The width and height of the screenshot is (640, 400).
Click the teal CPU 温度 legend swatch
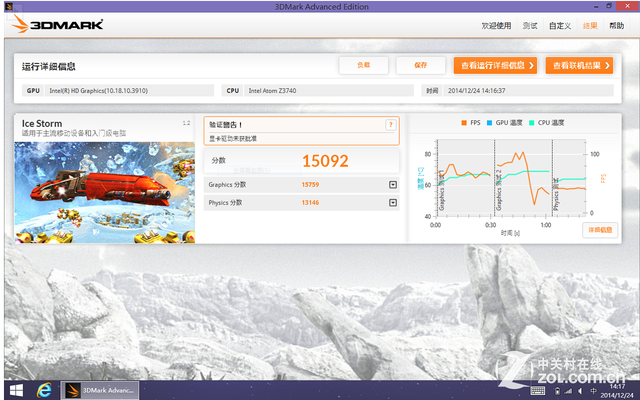coord(531,123)
